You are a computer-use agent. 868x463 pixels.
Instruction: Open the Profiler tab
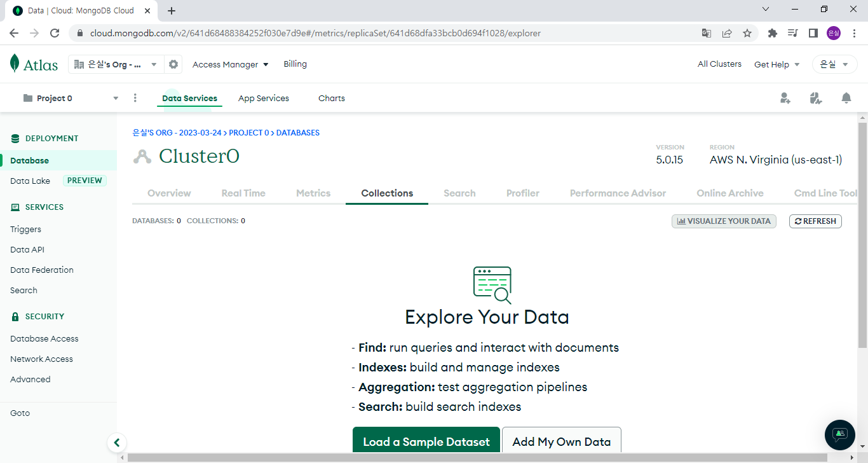click(x=523, y=193)
